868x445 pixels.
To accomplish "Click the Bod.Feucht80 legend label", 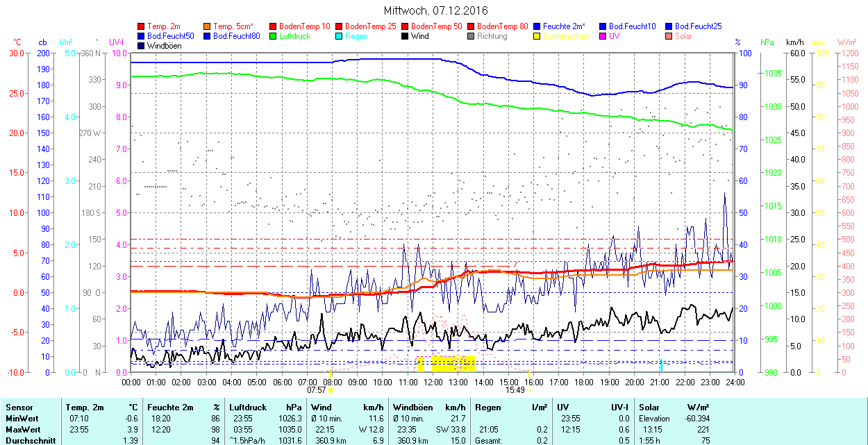I will pos(236,36).
